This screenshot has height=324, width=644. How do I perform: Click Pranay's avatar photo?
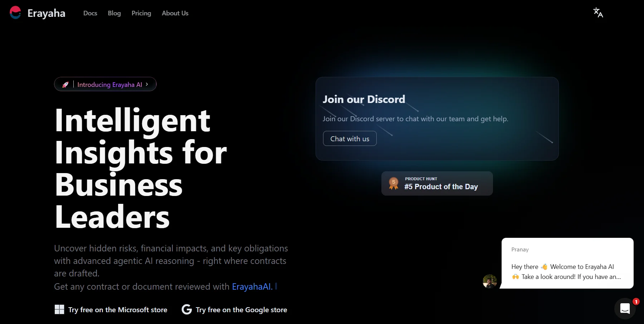click(x=489, y=281)
